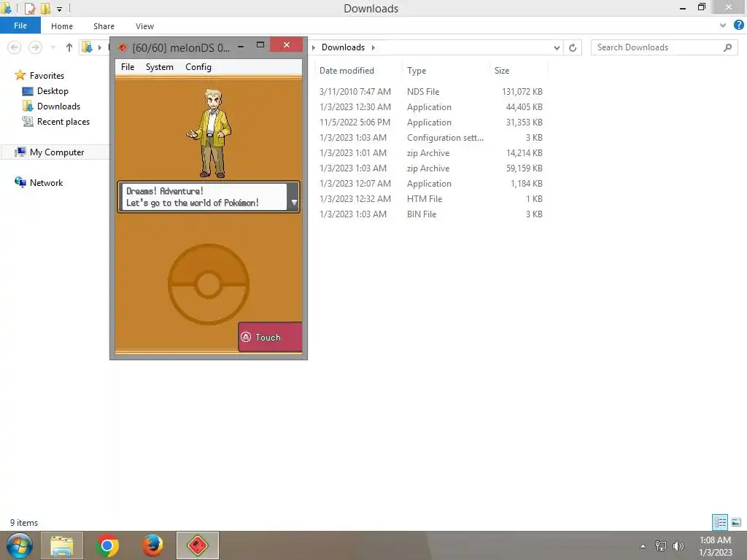Refresh the Downloads folder

(x=573, y=47)
